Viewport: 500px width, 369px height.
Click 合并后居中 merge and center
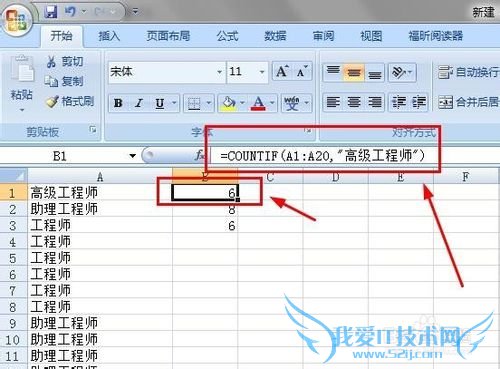pos(469,102)
